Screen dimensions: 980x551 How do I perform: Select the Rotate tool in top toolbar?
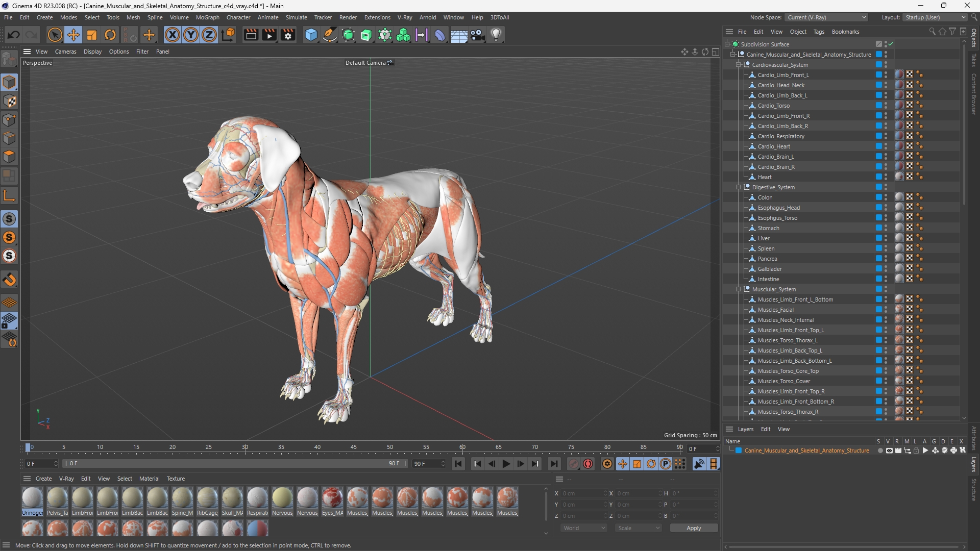[110, 35]
